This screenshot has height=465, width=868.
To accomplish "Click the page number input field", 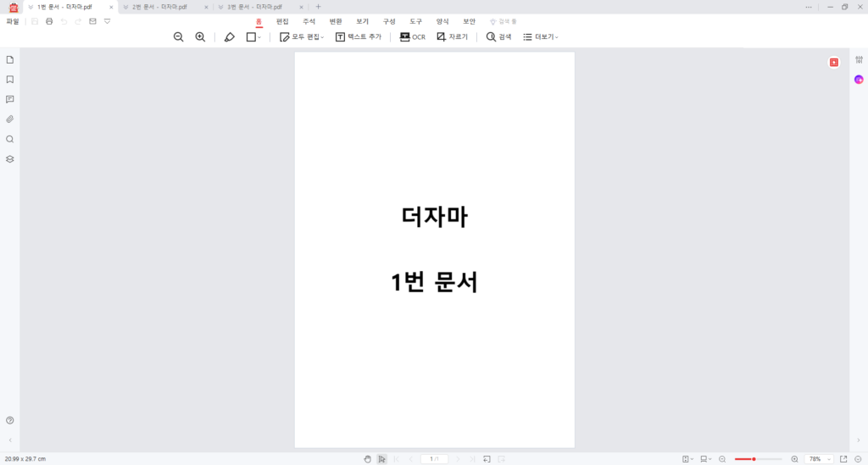I will pyautogui.click(x=435, y=459).
